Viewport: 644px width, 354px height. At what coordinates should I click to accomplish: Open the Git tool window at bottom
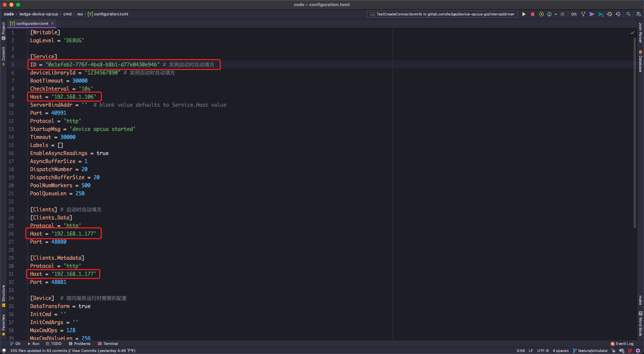(x=15, y=344)
